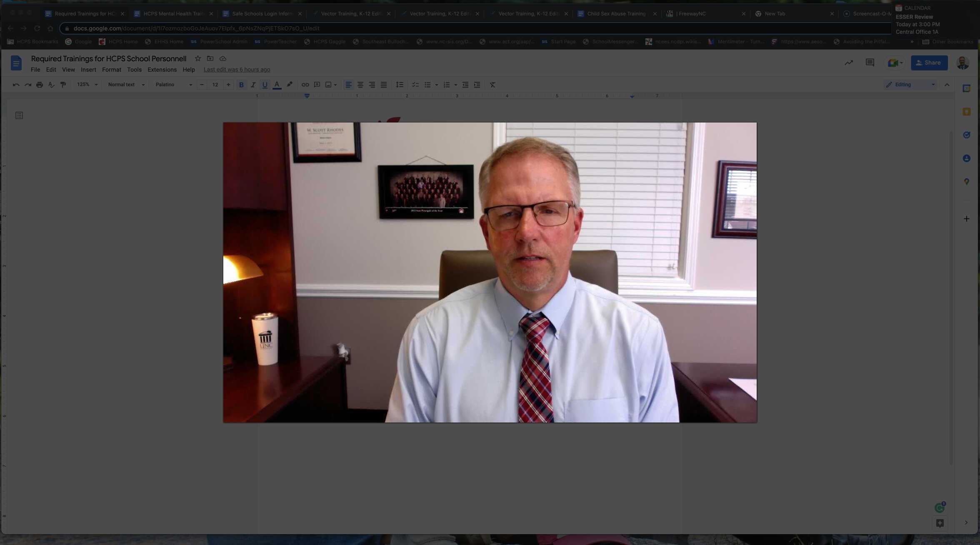Clear text formatting
Screen dimensions: 980x545
492,85
